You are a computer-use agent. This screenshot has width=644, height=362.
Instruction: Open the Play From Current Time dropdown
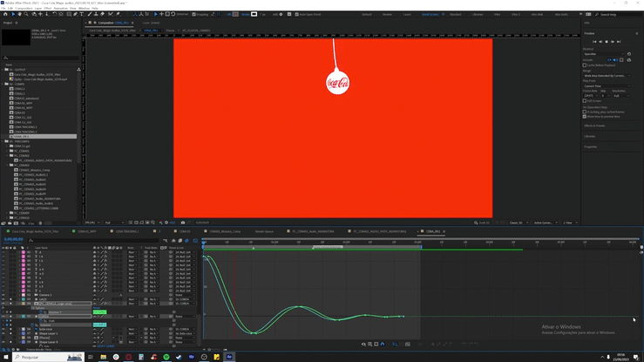click(607, 85)
